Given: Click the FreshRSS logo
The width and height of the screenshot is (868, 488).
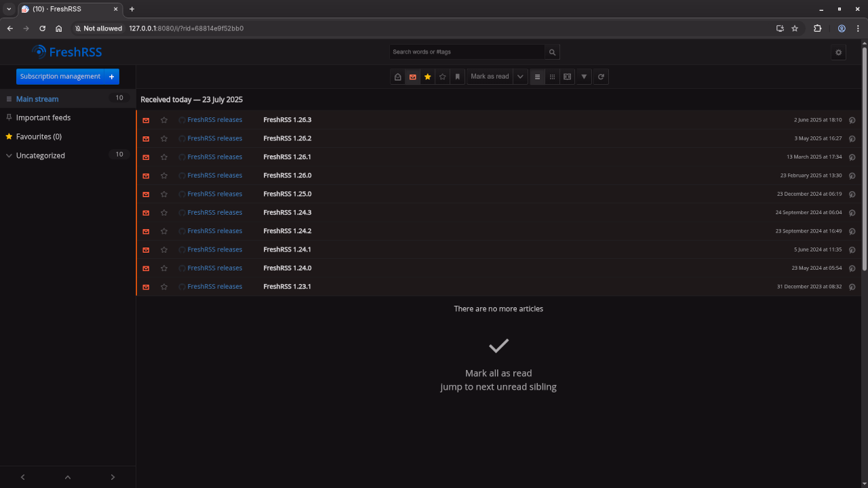Looking at the screenshot, I should point(66,52).
